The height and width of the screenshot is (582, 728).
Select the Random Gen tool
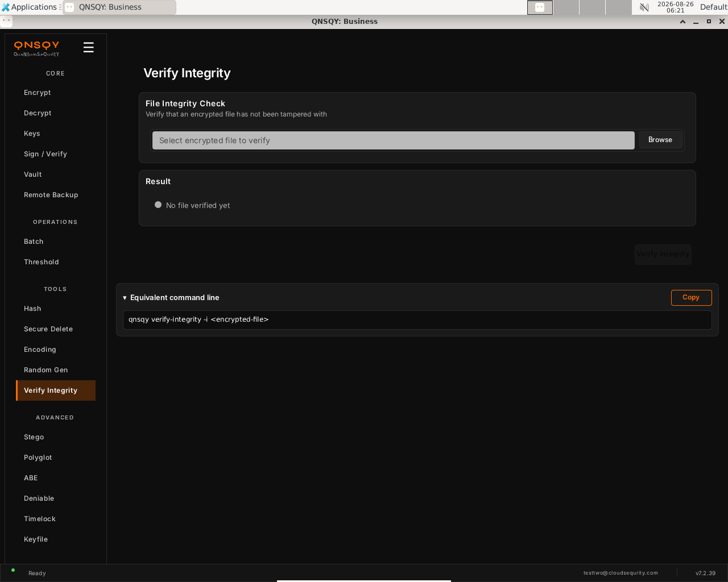tap(56, 370)
